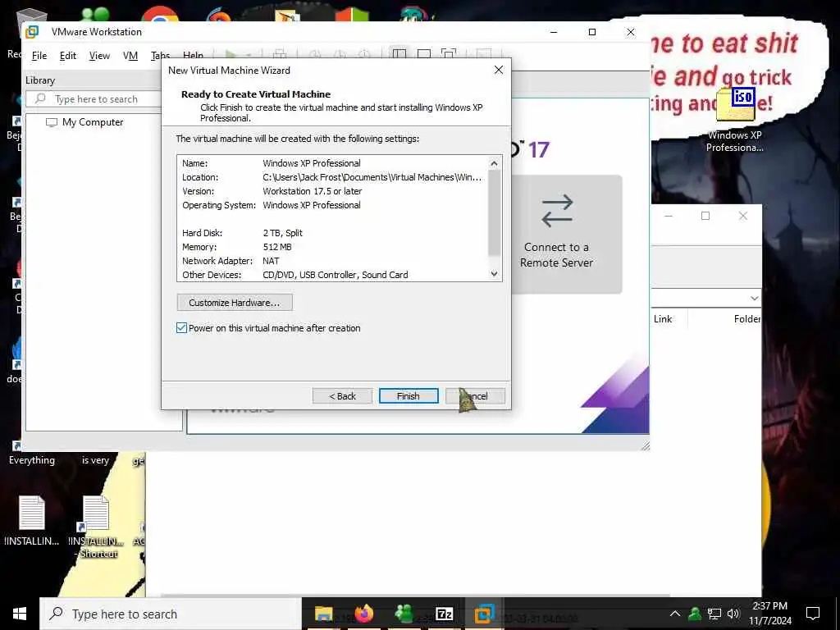
Task: Open 7-Zip from the taskbar
Action: click(x=444, y=614)
